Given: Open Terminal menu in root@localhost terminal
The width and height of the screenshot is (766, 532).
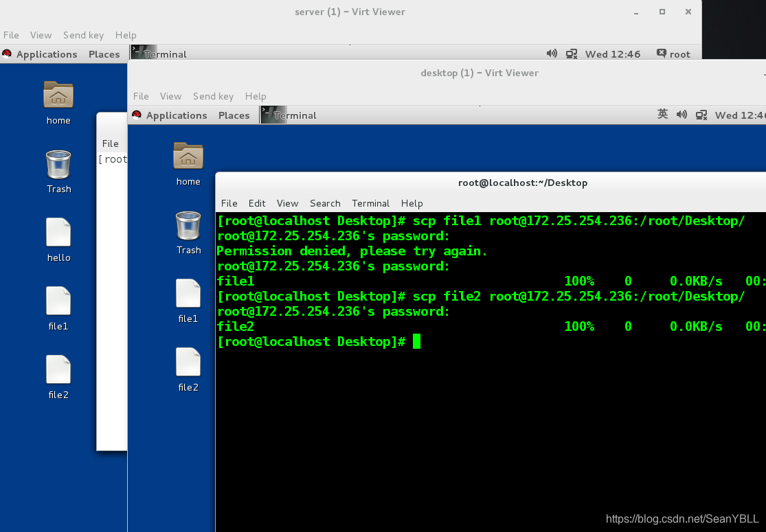Looking at the screenshot, I should (x=370, y=203).
